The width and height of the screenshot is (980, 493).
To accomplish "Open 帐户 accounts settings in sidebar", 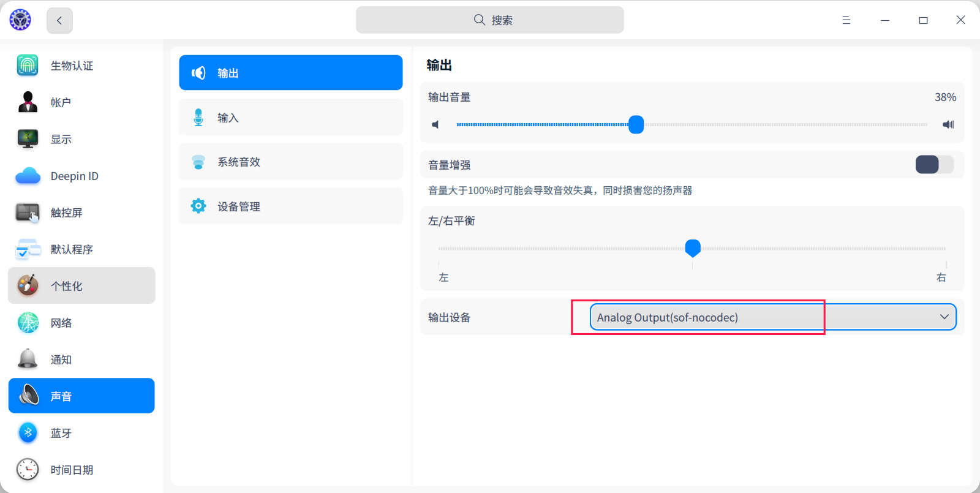I will click(81, 102).
